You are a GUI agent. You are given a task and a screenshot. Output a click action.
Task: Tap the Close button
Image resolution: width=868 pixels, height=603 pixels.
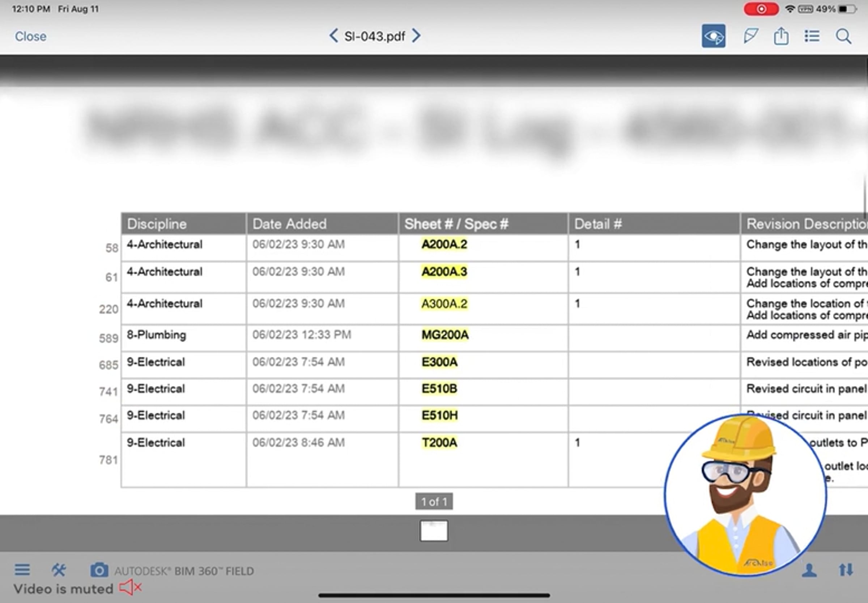pyautogui.click(x=31, y=36)
